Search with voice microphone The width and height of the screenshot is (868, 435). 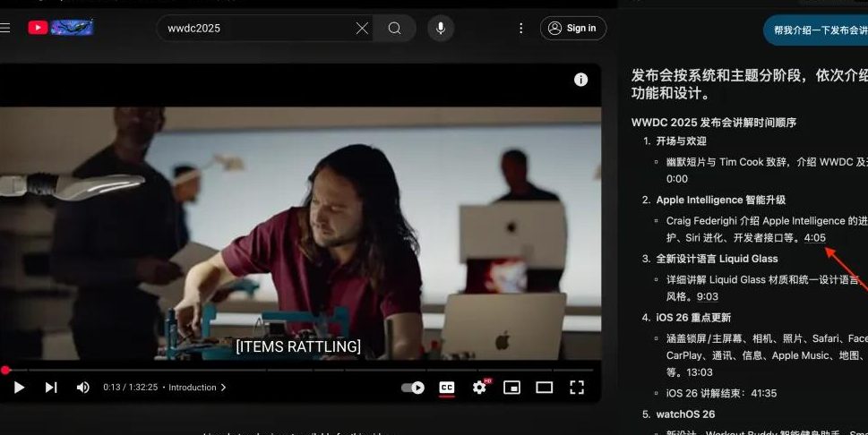pos(440,28)
